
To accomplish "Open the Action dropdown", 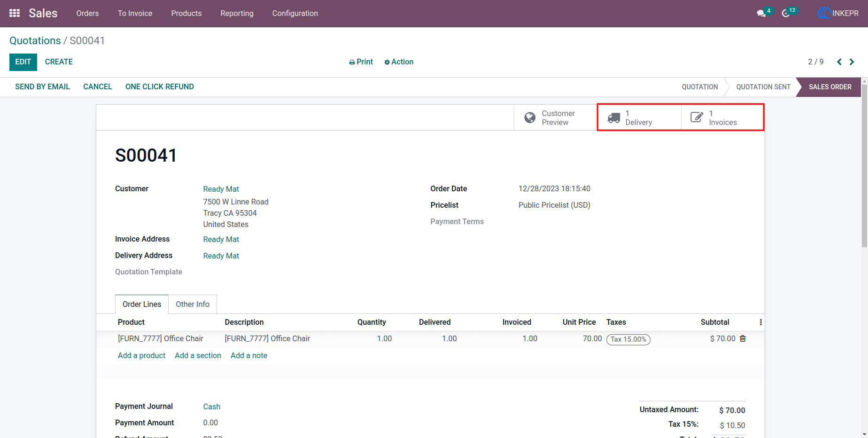I will tap(399, 62).
